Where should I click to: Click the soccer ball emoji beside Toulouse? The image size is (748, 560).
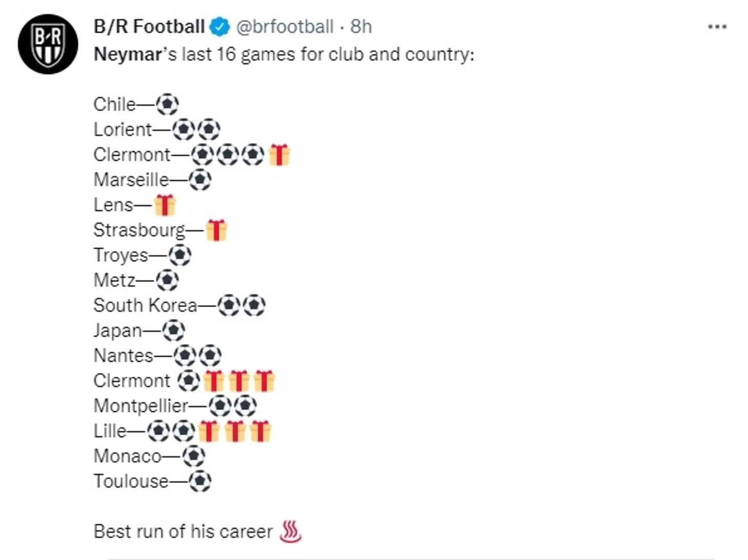pyautogui.click(x=200, y=481)
